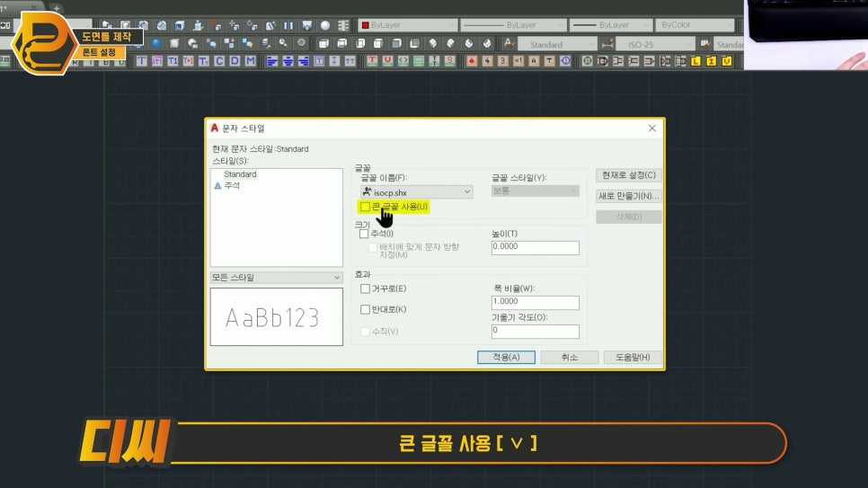This screenshot has height=488, width=868.
Task: Close the 문자 스타일 dialog
Action: (x=652, y=128)
